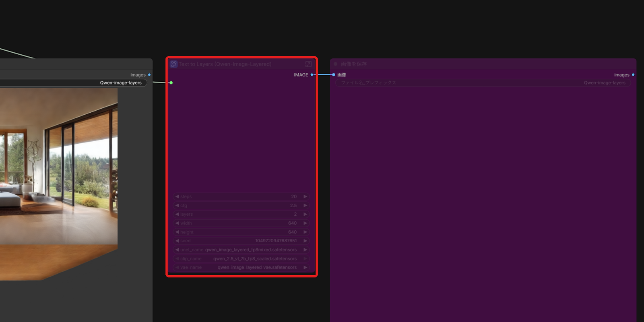Decrease the width value with left arrow

point(177,223)
